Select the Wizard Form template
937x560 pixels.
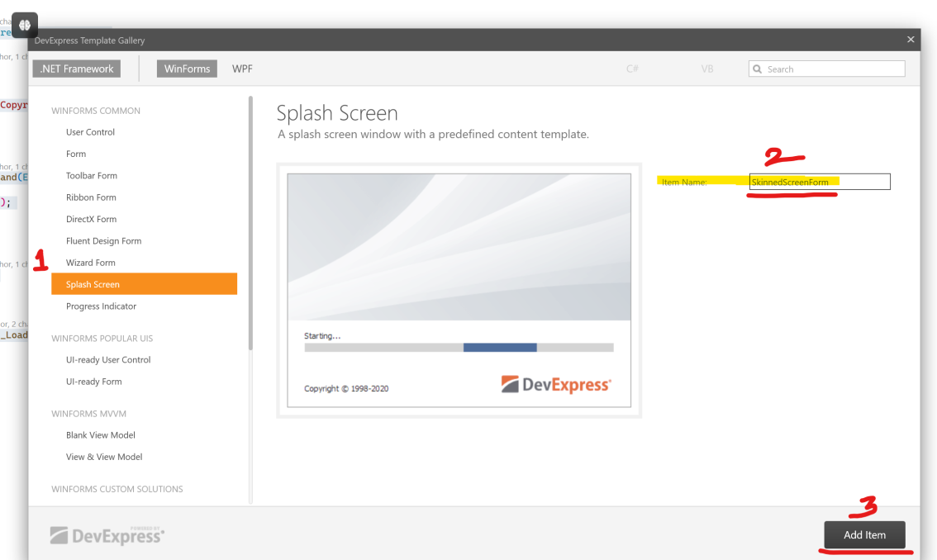pyautogui.click(x=90, y=263)
